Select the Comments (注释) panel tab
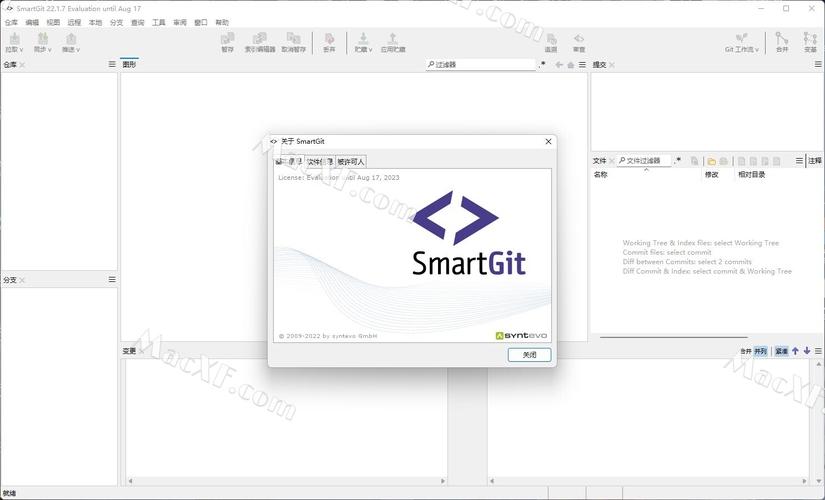This screenshot has width=825, height=500. tap(815, 161)
